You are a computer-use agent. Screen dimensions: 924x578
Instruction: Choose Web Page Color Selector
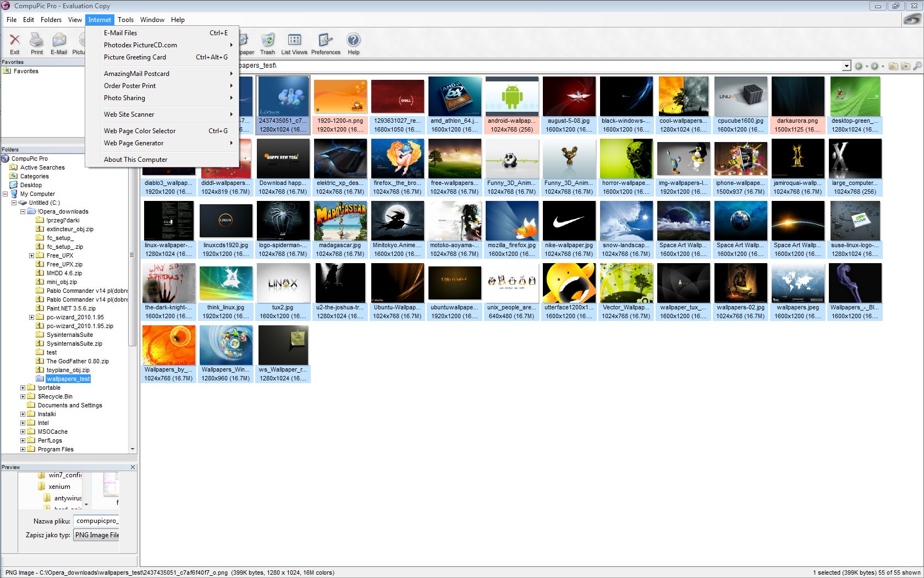click(x=162, y=131)
